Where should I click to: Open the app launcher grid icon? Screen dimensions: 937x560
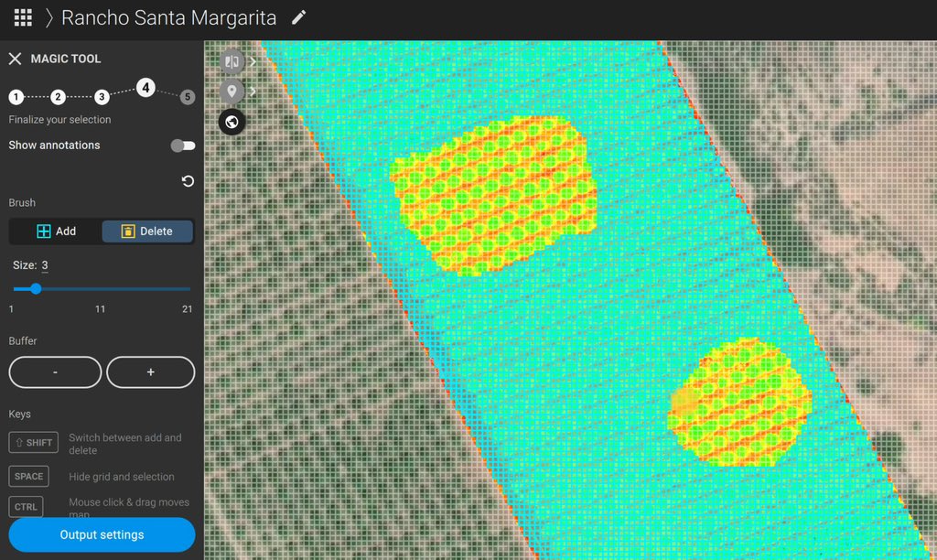22,16
